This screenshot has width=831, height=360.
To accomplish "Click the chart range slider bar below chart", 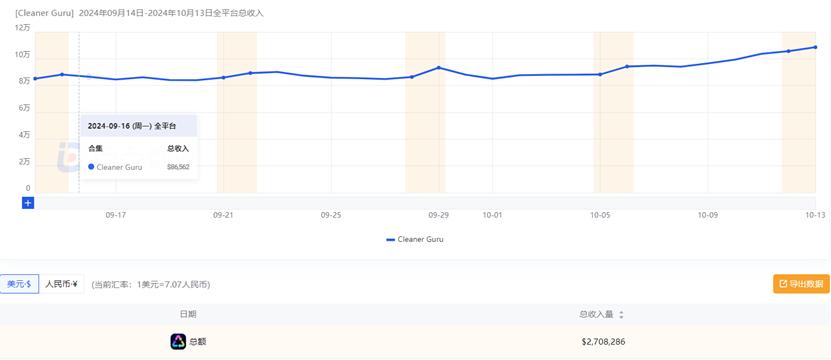I will tap(425, 203).
